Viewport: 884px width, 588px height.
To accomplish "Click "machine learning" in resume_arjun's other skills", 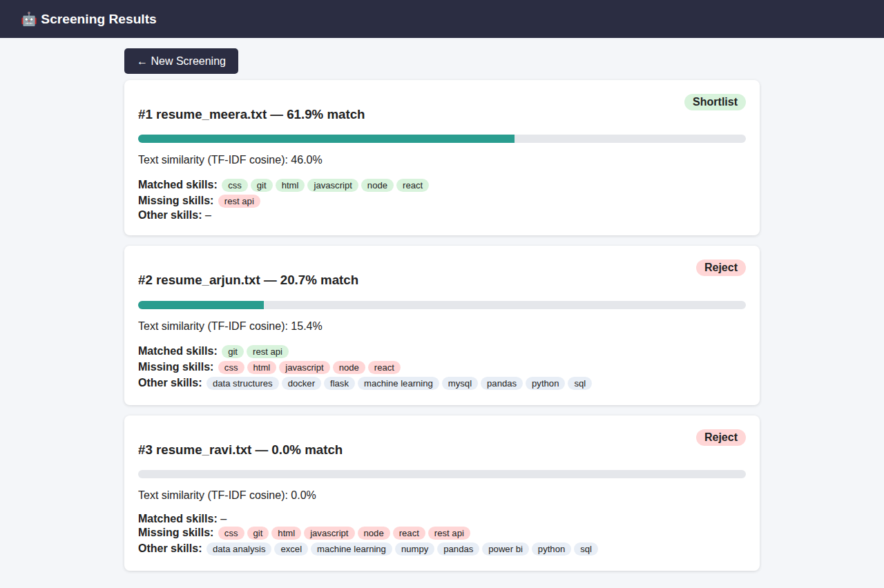I will point(398,383).
